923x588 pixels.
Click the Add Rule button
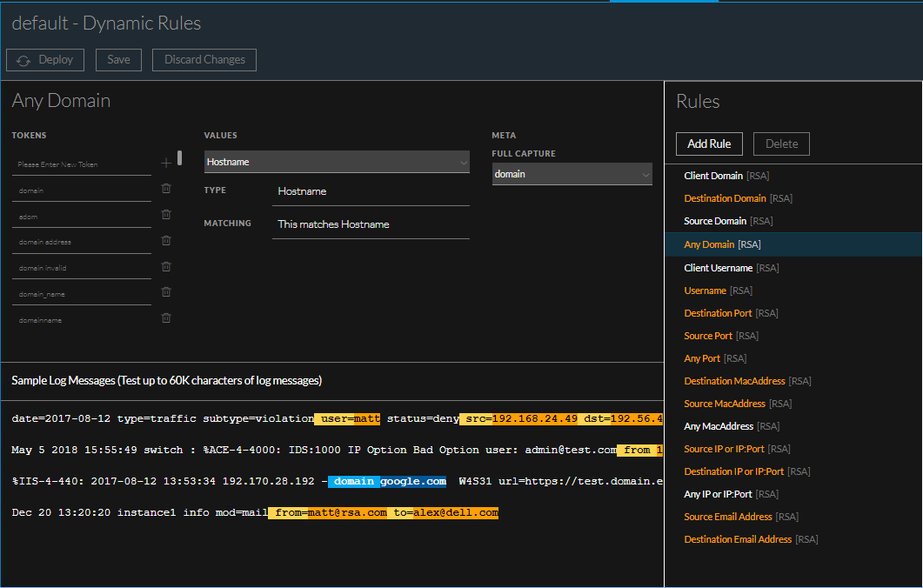pyautogui.click(x=709, y=144)
